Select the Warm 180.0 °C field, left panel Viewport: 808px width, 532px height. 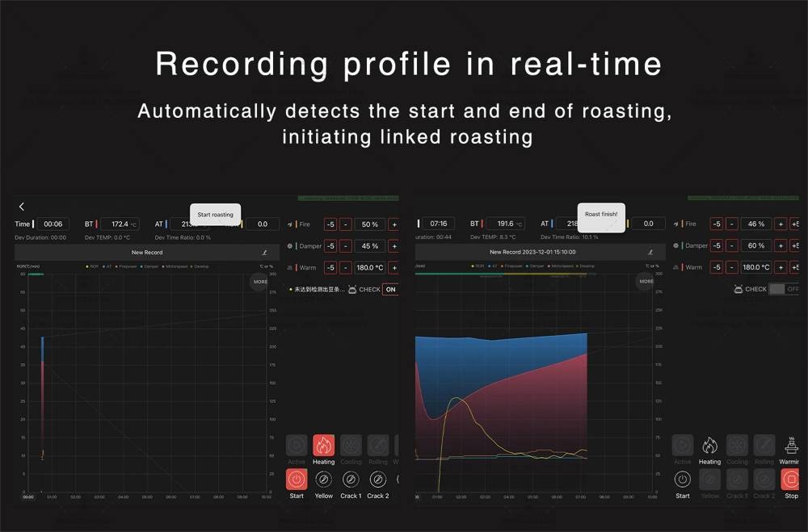click(x=370, y=267)
